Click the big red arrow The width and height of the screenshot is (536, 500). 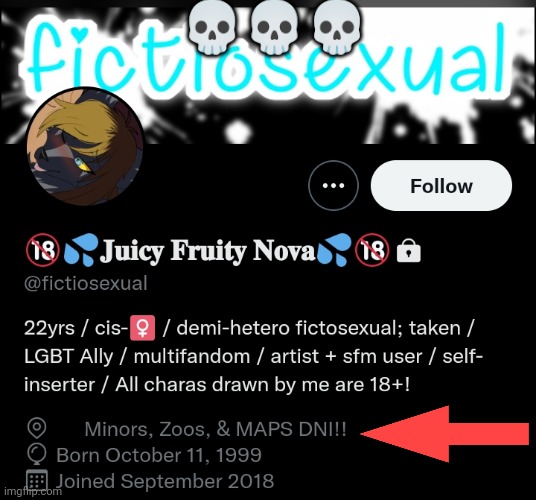[445, 434]
